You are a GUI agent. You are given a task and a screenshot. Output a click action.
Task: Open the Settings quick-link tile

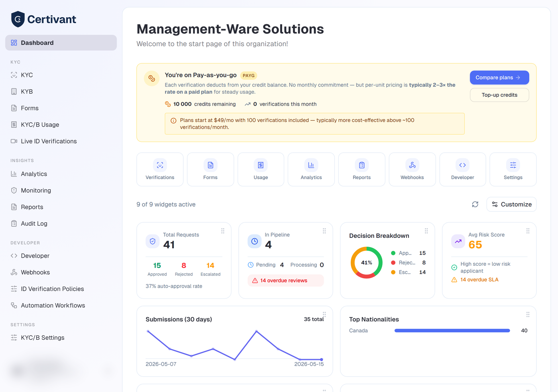coord(513,169)
